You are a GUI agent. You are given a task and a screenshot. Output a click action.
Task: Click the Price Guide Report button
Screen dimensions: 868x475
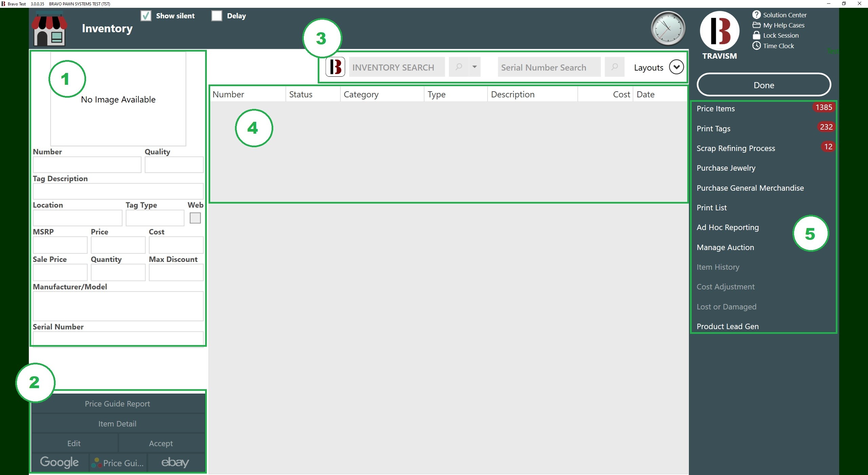click(x=118, y=404)
